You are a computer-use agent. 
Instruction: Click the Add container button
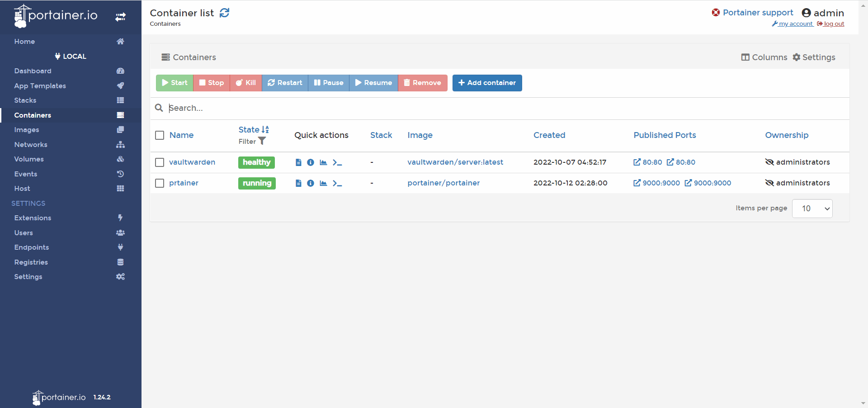tap(487, 83)
